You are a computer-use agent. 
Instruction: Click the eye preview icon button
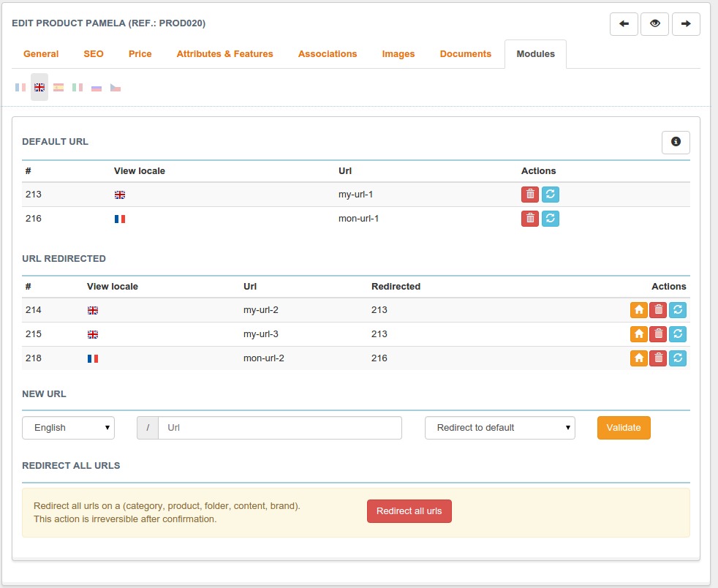[x=655, y=24]
